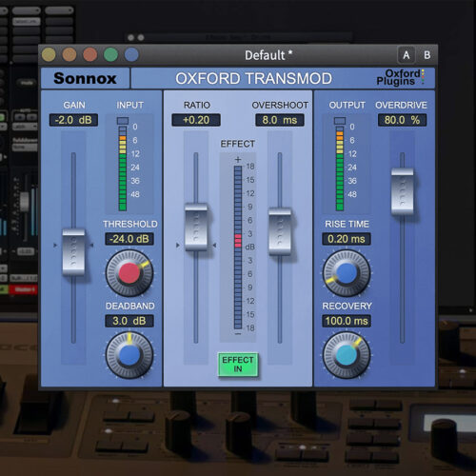Click the OVERDRIVE fader handle
Screen dimensions: 476x476
[x=403, y=191]
